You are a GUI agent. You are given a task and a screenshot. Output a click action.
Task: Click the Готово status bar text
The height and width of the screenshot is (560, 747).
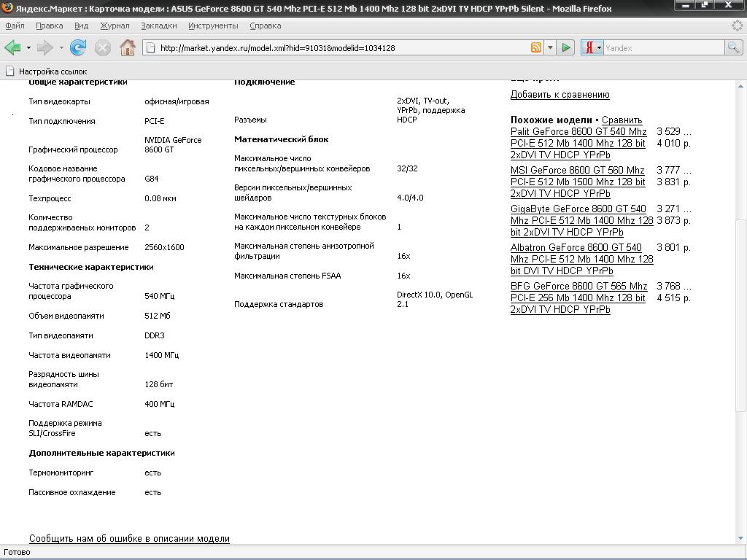17,553
